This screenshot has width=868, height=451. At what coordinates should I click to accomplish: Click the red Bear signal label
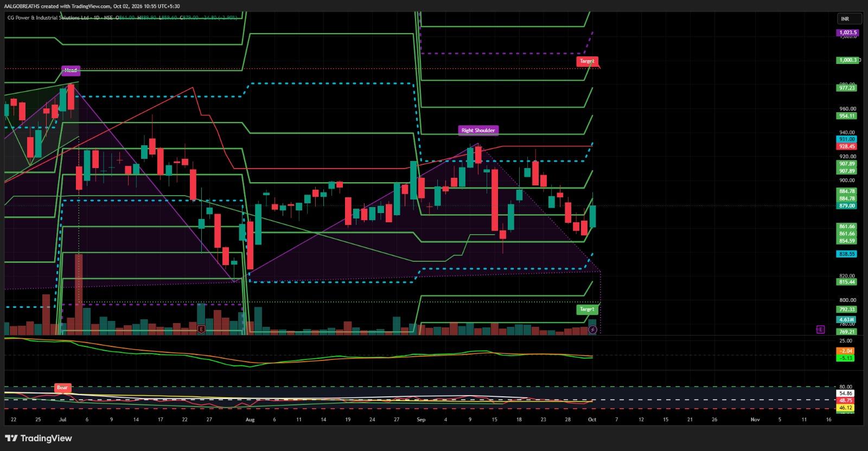(62, 388)
